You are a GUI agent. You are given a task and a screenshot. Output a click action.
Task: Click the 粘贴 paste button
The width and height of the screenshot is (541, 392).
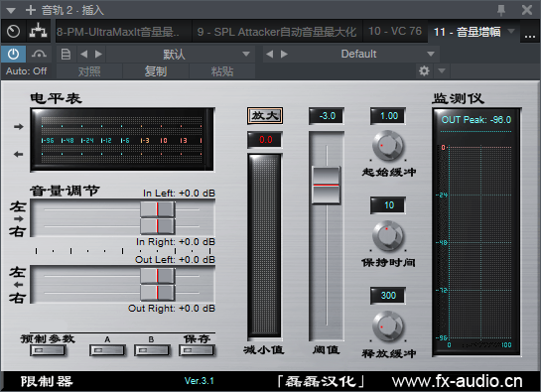click(x=222, y=71)
